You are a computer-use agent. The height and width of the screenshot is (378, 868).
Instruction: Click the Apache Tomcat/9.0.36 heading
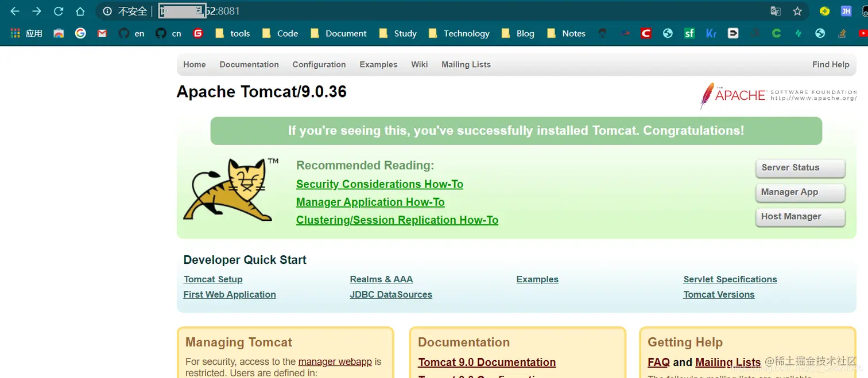tap(261, 92)
